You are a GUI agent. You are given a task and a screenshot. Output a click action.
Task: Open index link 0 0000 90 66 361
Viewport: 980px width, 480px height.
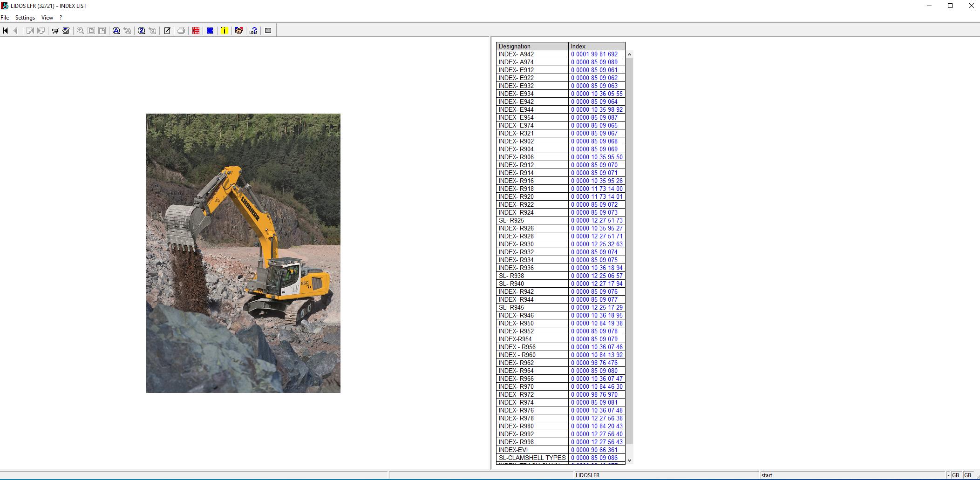coord(594,450)
